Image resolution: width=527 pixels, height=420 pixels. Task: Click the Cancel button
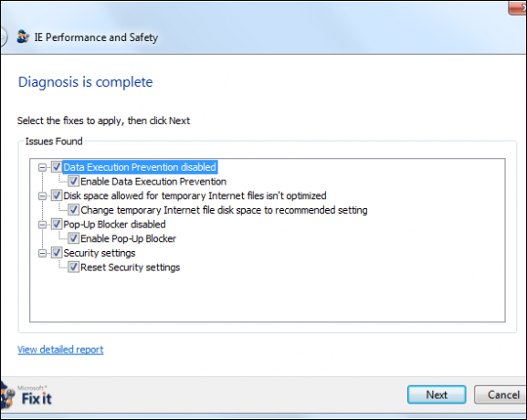[501, 394]
